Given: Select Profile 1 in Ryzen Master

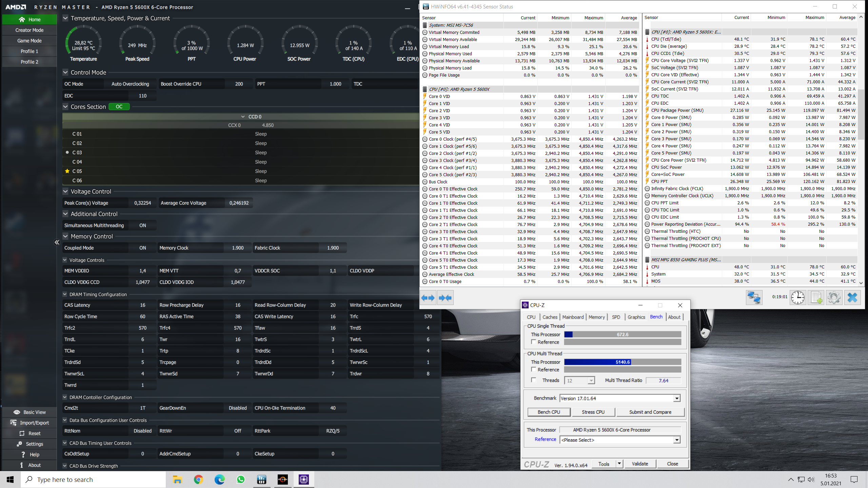Looking at the screenshot, I should 29,51.
